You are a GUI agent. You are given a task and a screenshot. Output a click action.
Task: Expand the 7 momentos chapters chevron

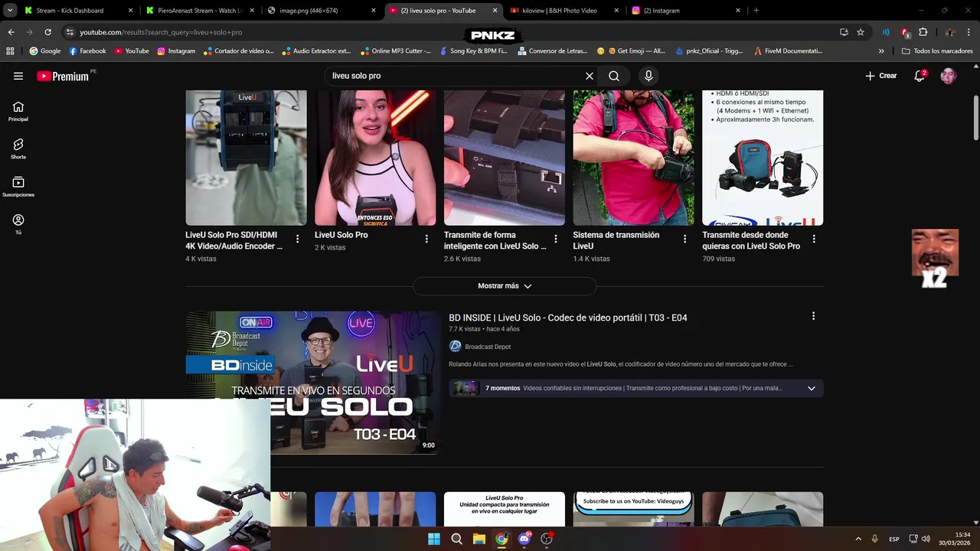point(812,388)
